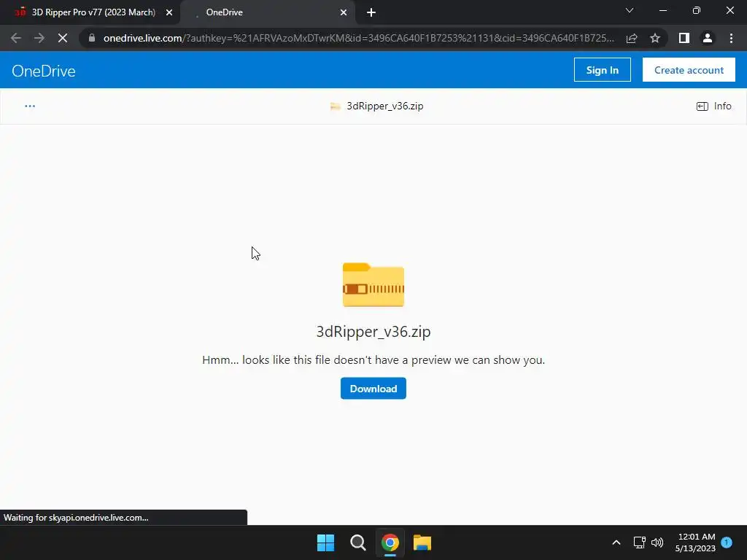This screenshot has height=560, width=747.
Task: Click the share this page icon
Action: coord(632,38)
